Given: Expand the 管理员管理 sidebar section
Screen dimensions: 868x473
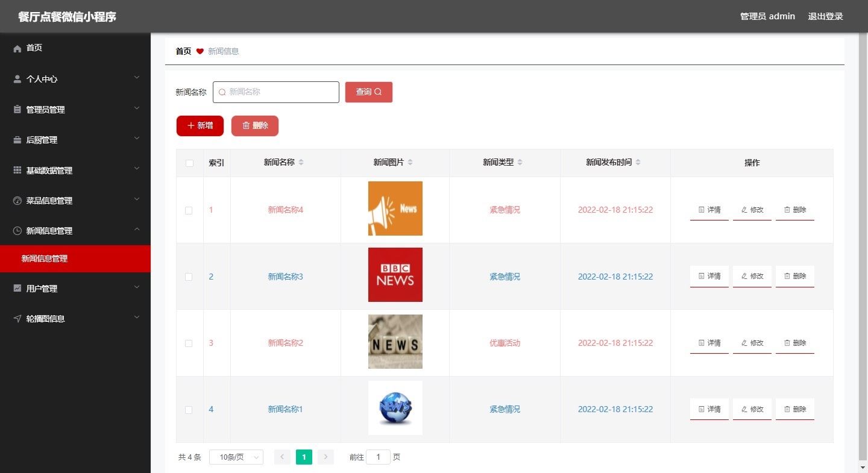Looking at the screenshot, I should 75,110.
